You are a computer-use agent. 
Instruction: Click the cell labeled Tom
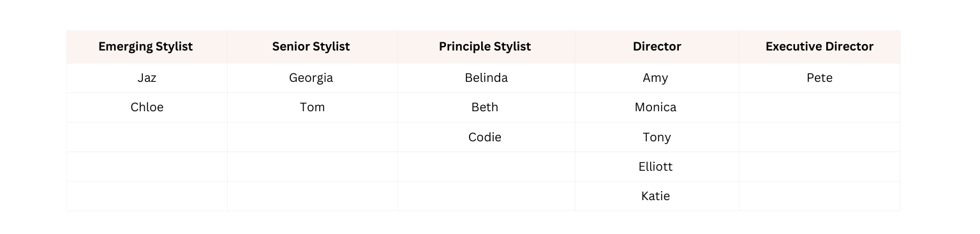(x=312, y=107)
